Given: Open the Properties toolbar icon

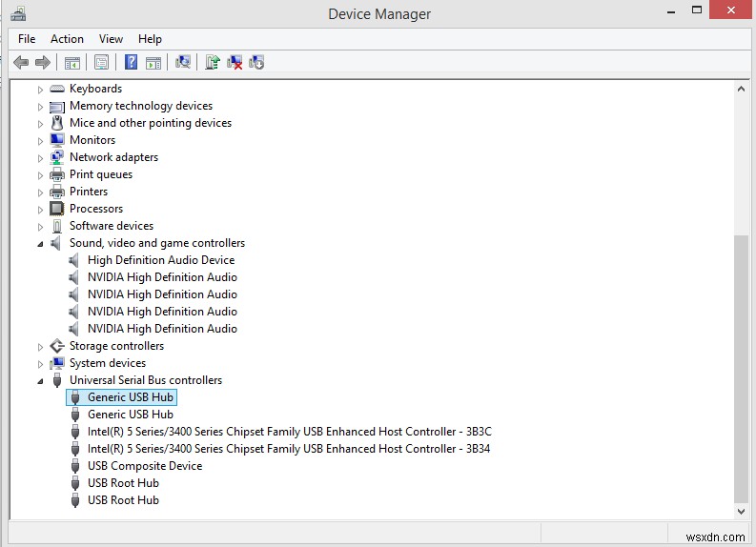Looking at the screenshot, I should [101, 62].
